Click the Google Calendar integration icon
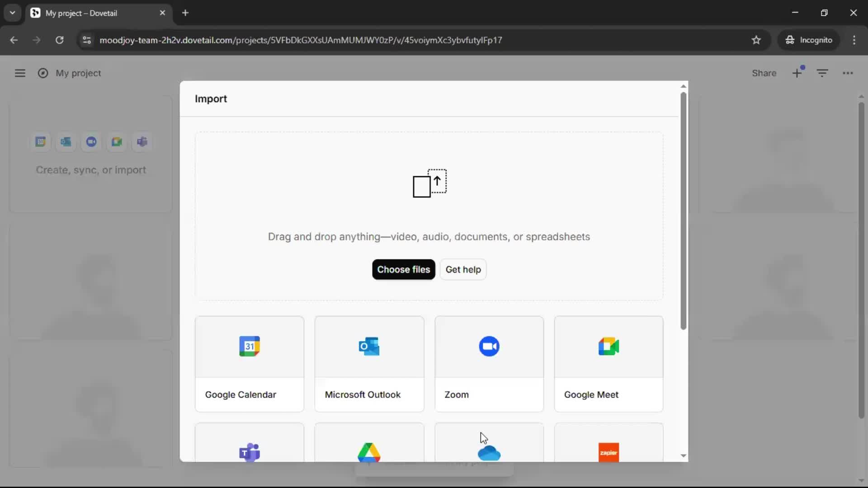Image resolution: width=868 pixels, height=488 pixels. (249, 347)
